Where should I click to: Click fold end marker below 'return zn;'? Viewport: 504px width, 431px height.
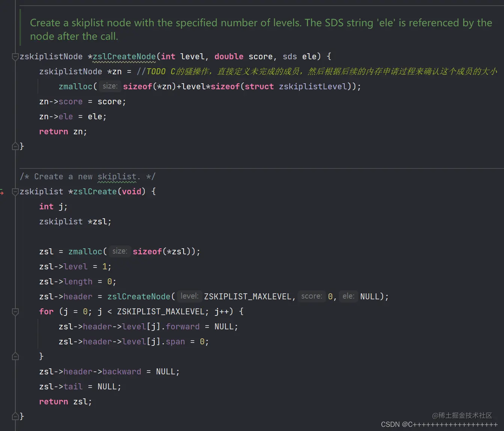15,146
